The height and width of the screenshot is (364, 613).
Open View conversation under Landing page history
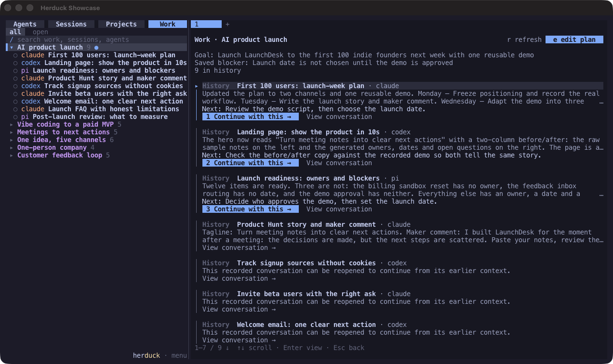339,163
